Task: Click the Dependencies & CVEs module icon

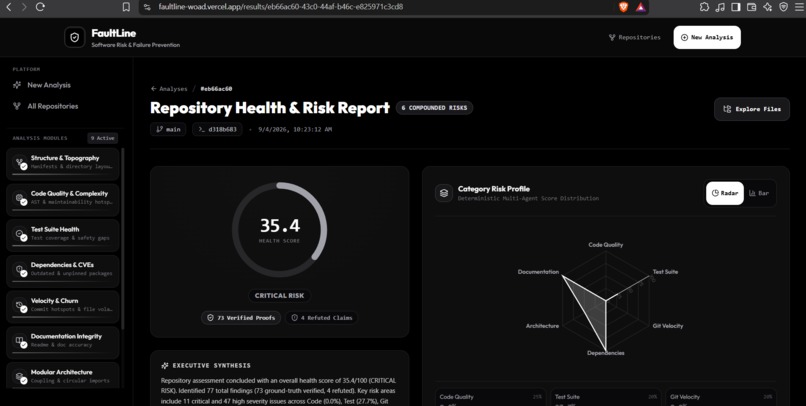Action: pyautogui.click(x=20, y=269)
